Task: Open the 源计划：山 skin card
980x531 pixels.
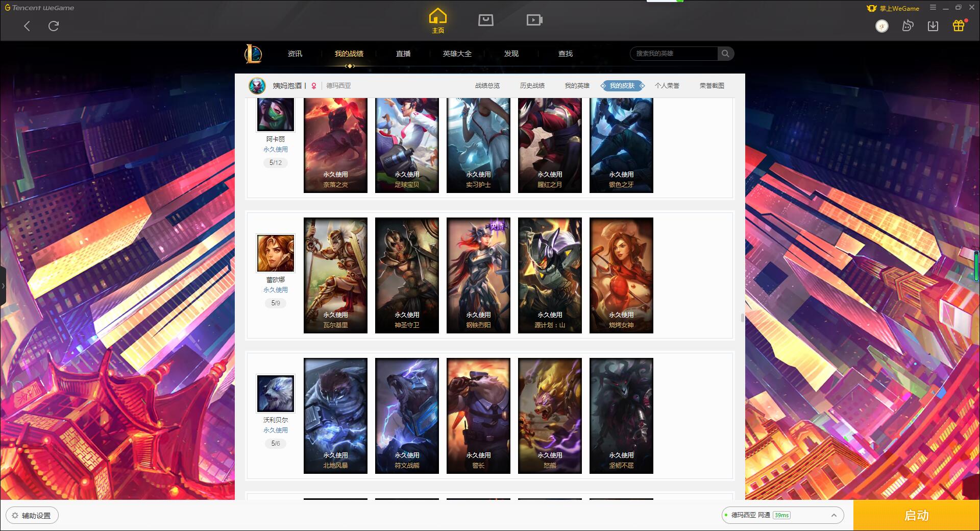Action: click(x=550, y=276)
